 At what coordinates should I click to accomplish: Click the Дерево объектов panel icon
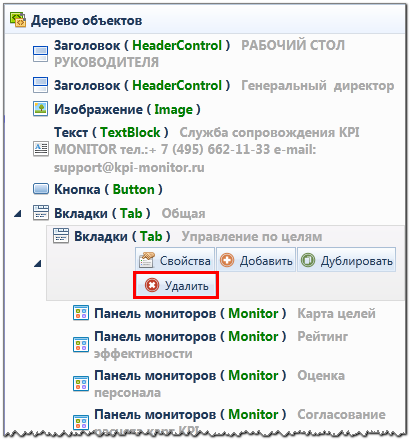coord(18,20)
